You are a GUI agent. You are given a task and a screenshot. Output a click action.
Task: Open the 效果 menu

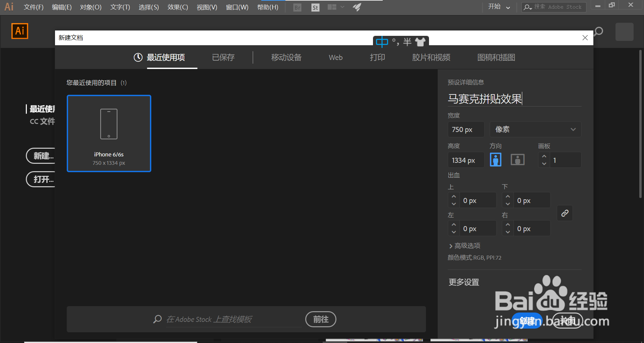177,7
